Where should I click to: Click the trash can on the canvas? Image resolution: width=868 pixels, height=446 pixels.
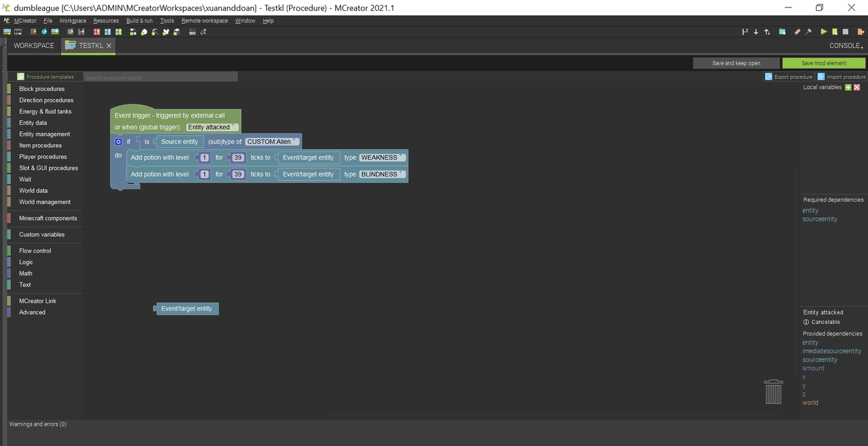click(774, 392)
